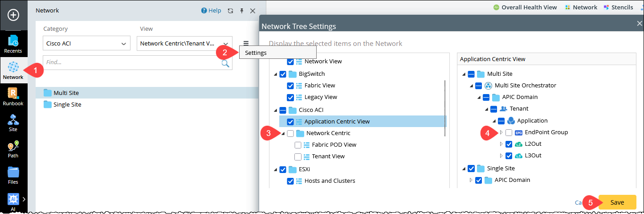
Task: Save the Network Tree Settings
Action: coord(617,202)
